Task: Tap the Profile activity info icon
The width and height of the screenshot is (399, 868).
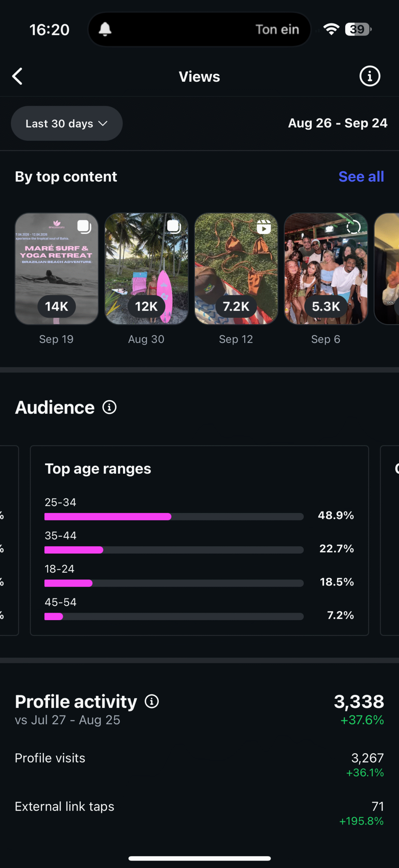Action: [x=152, y=702]
